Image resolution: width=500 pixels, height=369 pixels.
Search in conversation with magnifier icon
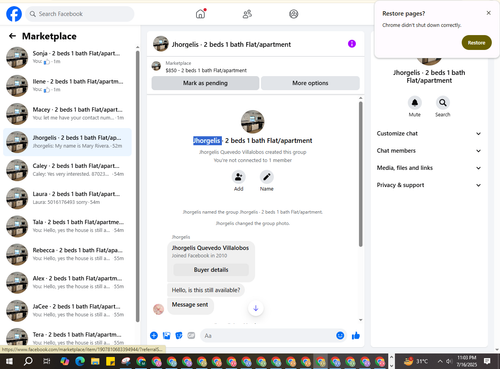click(443, 103)
